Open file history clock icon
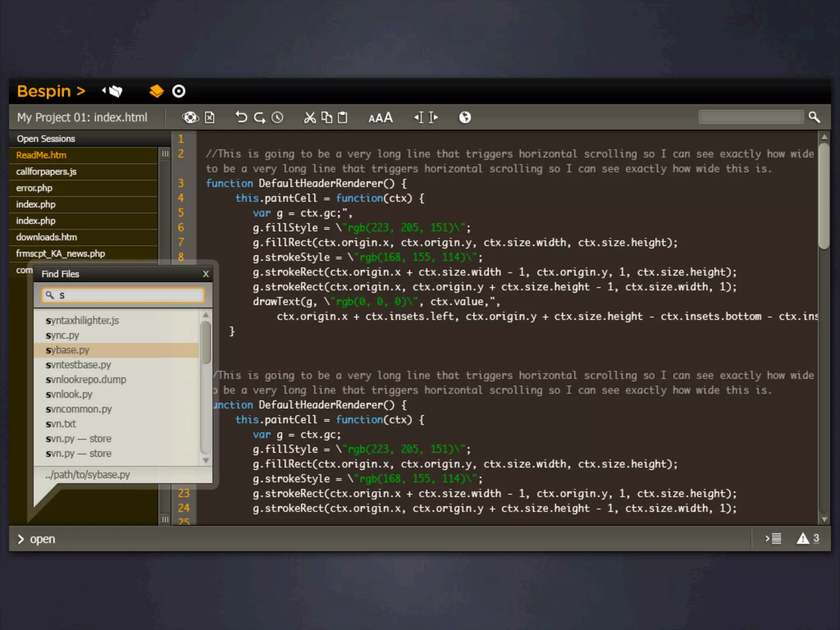The width and height of the screenshot is (840, 630). pos(278,118)
